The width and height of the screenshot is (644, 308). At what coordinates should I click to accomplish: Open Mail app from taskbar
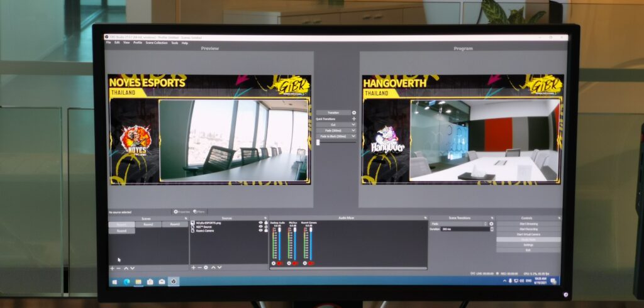coord(162,282)
